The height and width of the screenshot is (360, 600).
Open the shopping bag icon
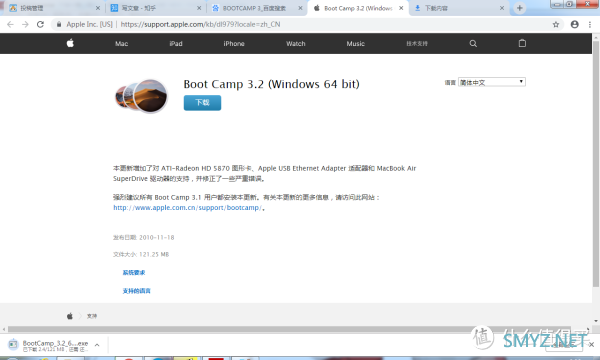(522, 43)
